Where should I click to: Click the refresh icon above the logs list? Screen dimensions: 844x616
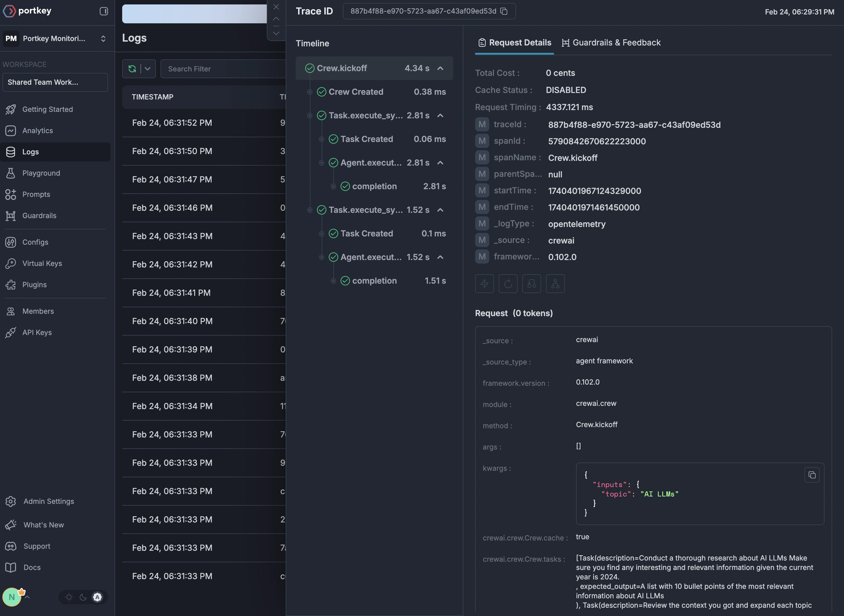(132, 68)
